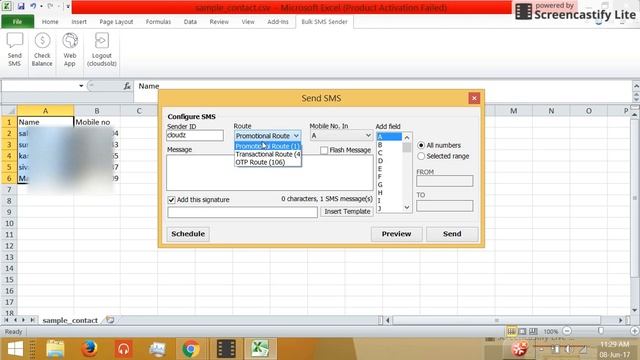
Task: Open the headphones app on taskbar
Action: 123,349
